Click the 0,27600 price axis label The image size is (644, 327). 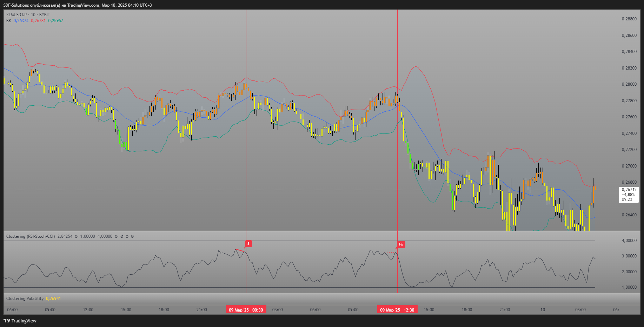pyautogui.click(x=629, y=117)
